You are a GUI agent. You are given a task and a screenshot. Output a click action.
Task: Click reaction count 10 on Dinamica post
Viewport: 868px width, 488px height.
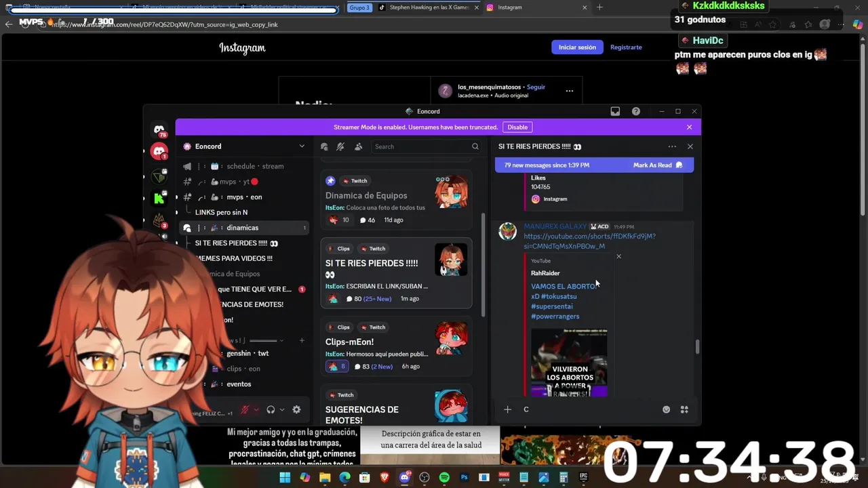[339, 220]
